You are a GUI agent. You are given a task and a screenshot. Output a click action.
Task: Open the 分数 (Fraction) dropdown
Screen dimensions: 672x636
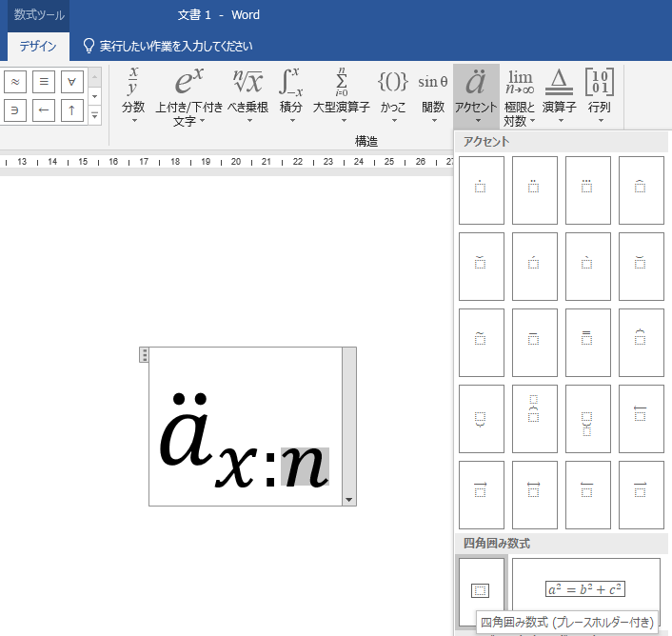click(x=133, y=95)
